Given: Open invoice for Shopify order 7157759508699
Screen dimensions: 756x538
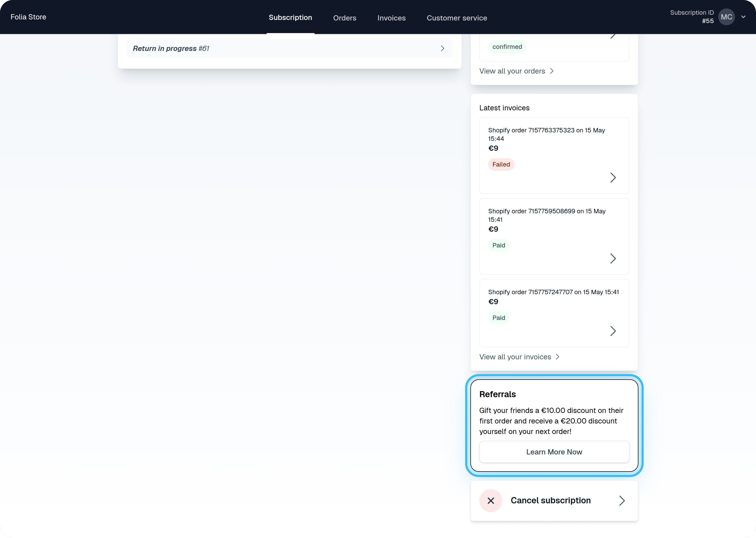Looking at the screenshot, I should 554,236.
